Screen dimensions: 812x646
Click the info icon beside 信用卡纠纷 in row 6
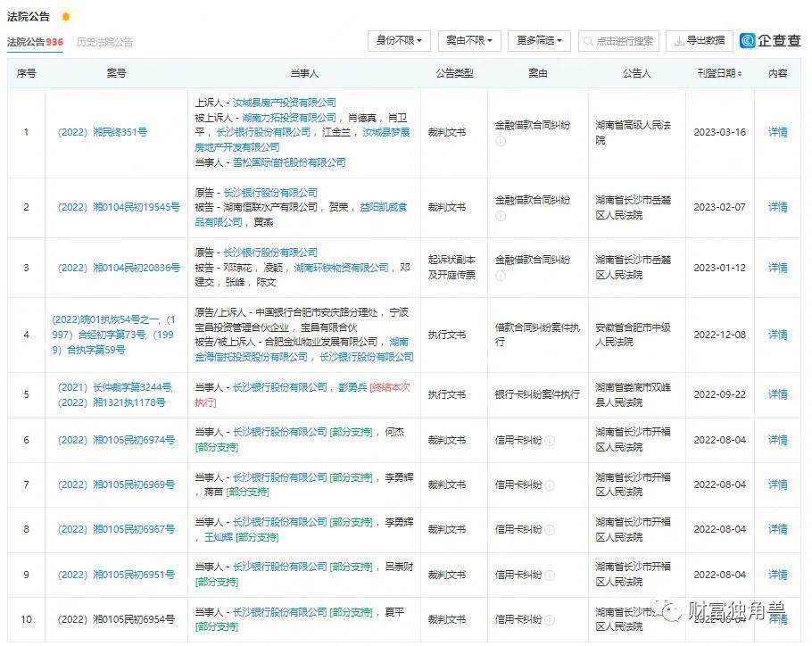pos(550,440)
